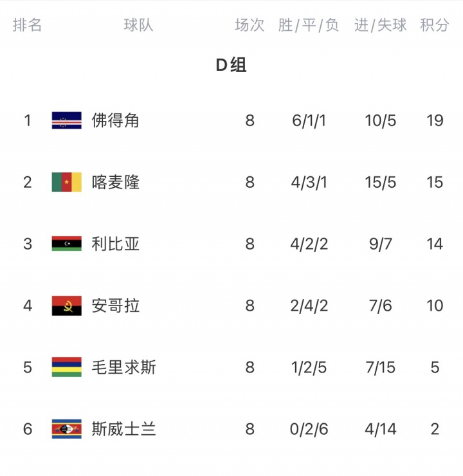Click the Cape Verde flag icon

click(66, 120)
